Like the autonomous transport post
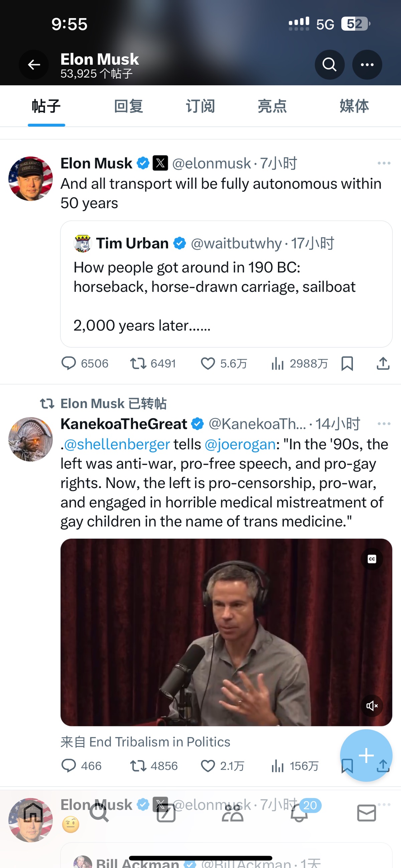Image resolution: width=401 pixels, height=868 pixels. (208, 364)
